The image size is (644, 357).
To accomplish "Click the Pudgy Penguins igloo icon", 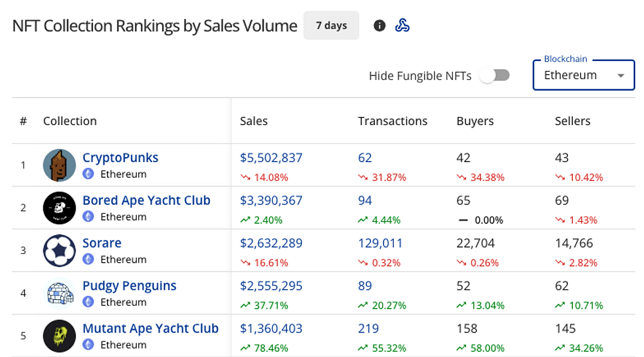I will (x=59, y=294).
